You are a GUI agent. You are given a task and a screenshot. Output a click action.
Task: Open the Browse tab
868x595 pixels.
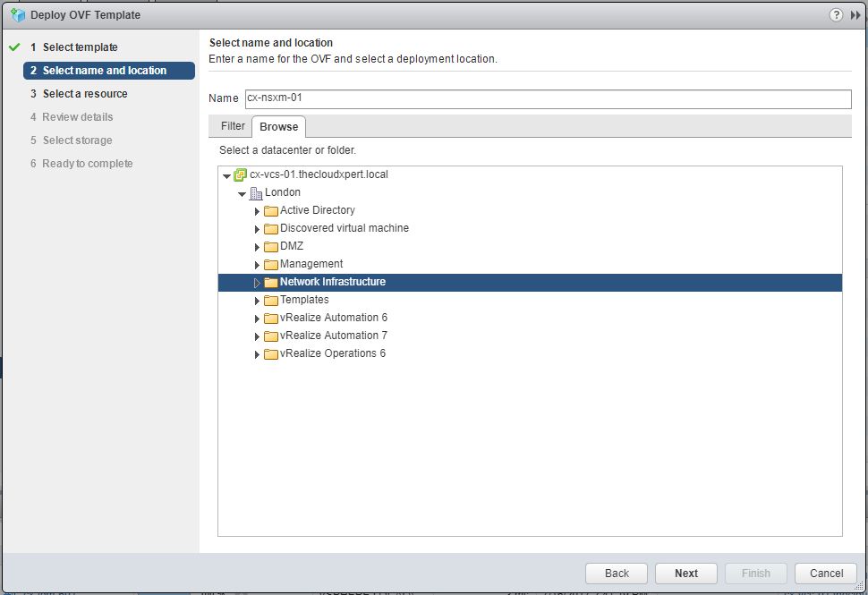pyautogui.click(x=278, y=127)
